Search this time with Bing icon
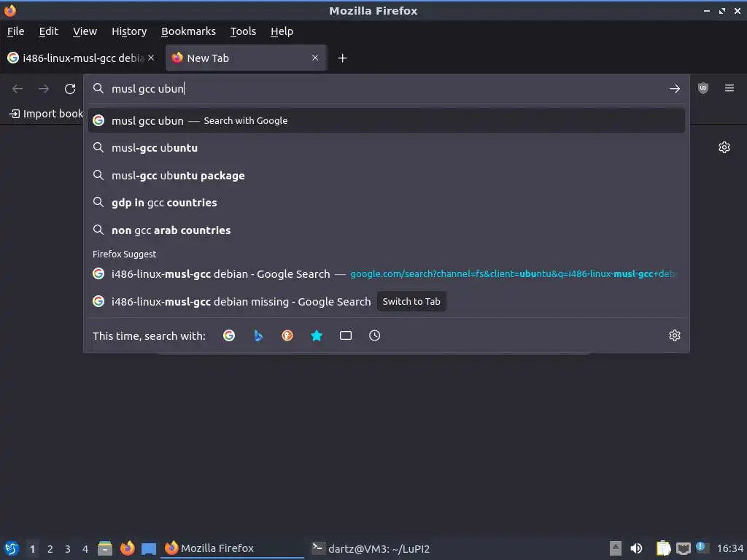This screenshot has height=560, width=747. pyautogui.click(x=258, y=335)
